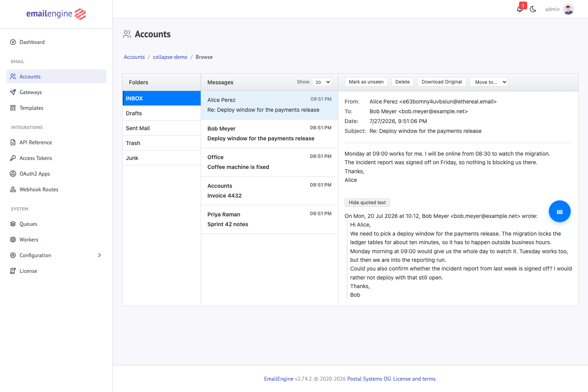This screenshot has width=588, height=392.
Task: Click the Gateways paper plane icon
Action: [x=13, y=92]
